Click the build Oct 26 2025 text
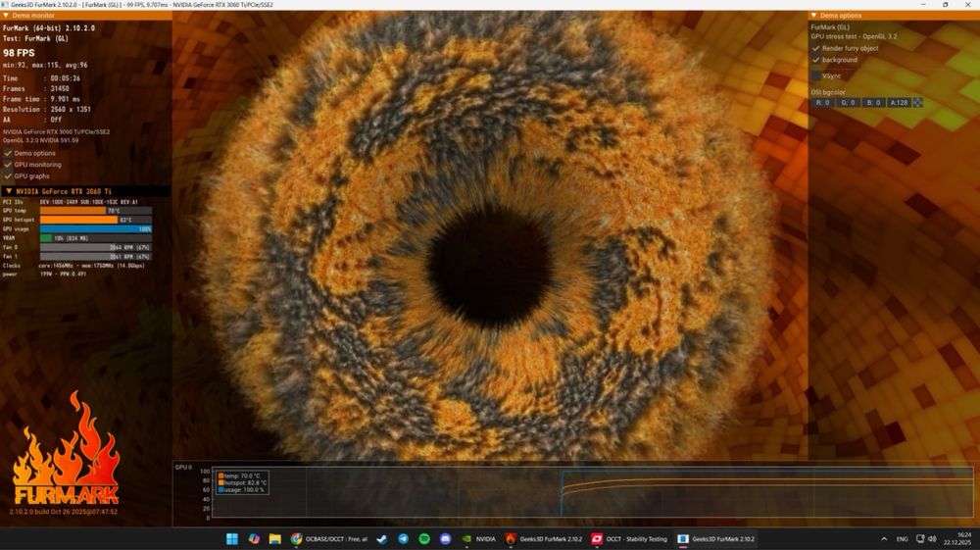The width and height of the screenshot is (980, 550). (64, 512)
